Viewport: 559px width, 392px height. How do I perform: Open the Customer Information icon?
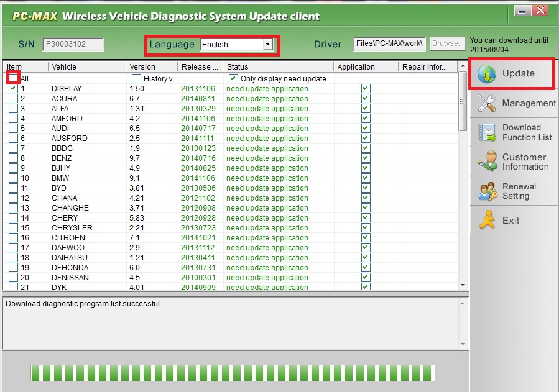[x=486, y=162]
